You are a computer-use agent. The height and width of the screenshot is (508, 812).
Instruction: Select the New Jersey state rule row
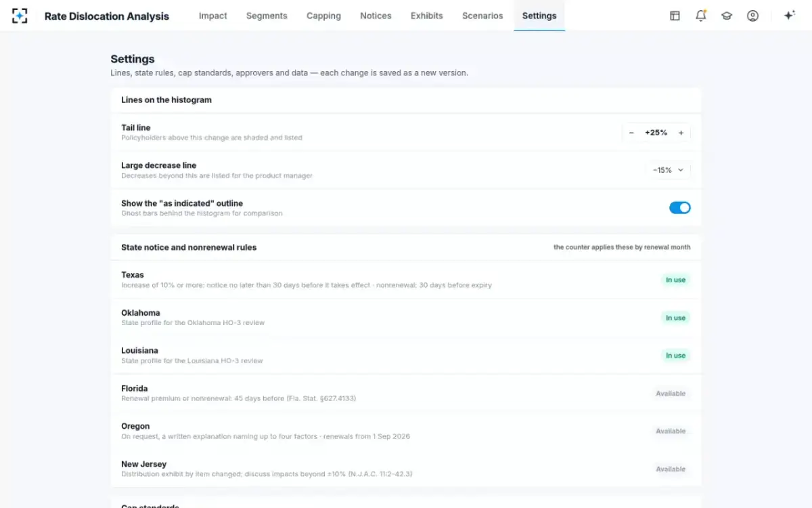pyautogui.click(x=406, y=469)
